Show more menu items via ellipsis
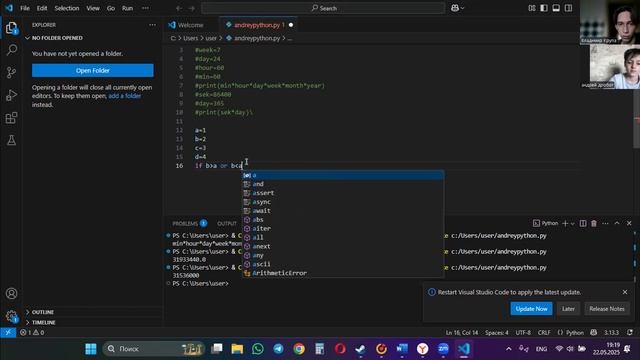 [145, 8]
